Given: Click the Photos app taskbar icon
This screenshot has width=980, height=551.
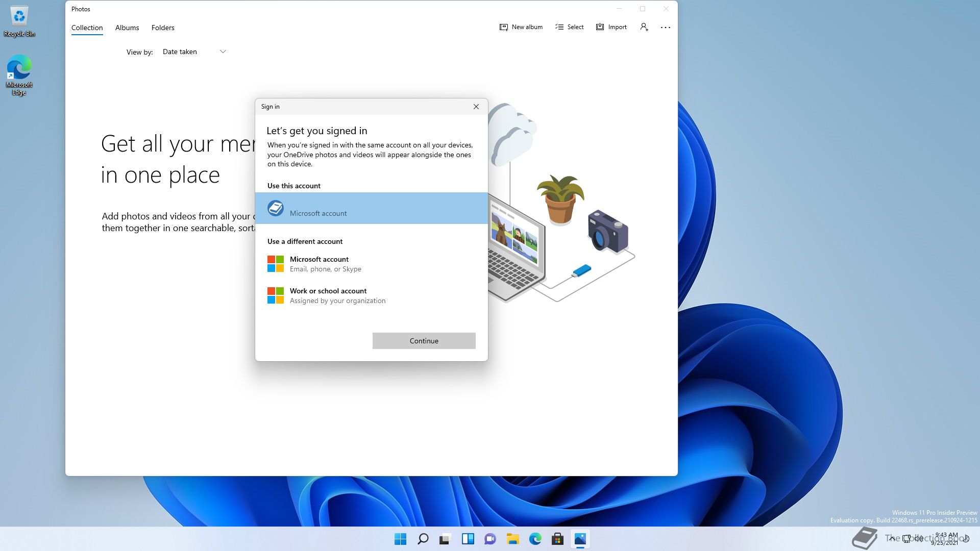Looking at the screenshot, I should click(x=580, y=539).
